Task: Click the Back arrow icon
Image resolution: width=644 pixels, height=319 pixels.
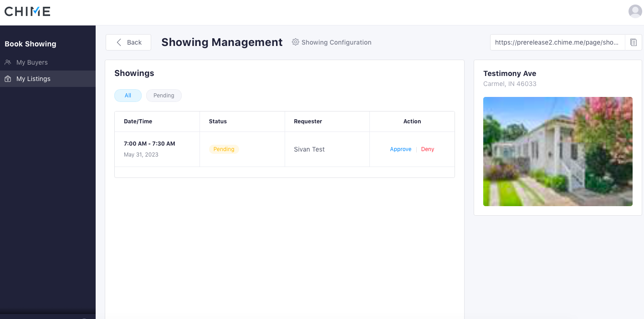Action: [x=119, y=42]
